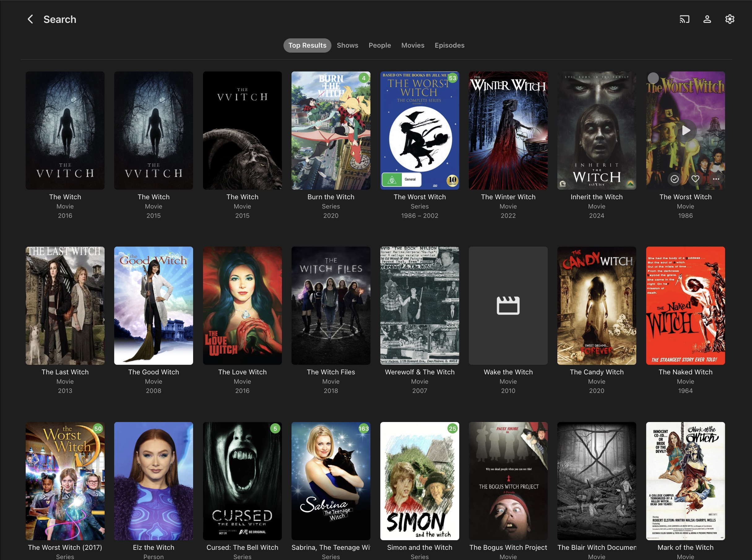
Task: Open the Elz the Witch person thumbnail
Action: pos(153,481)
